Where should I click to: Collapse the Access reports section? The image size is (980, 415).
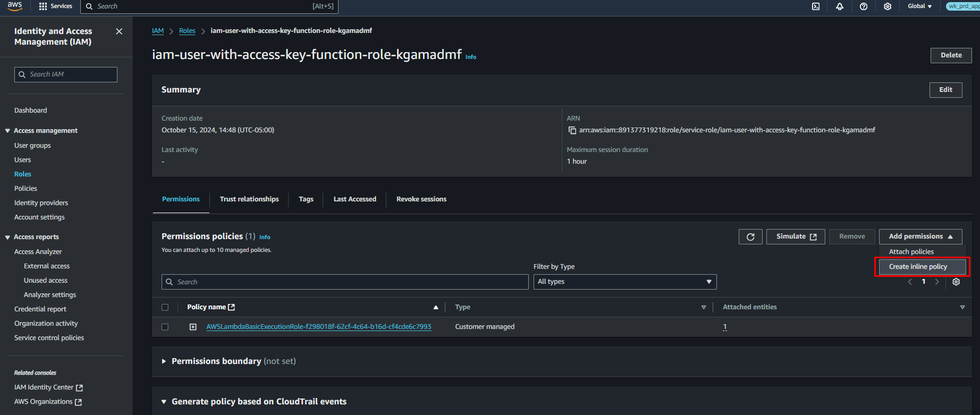click(x=7, y=237)
